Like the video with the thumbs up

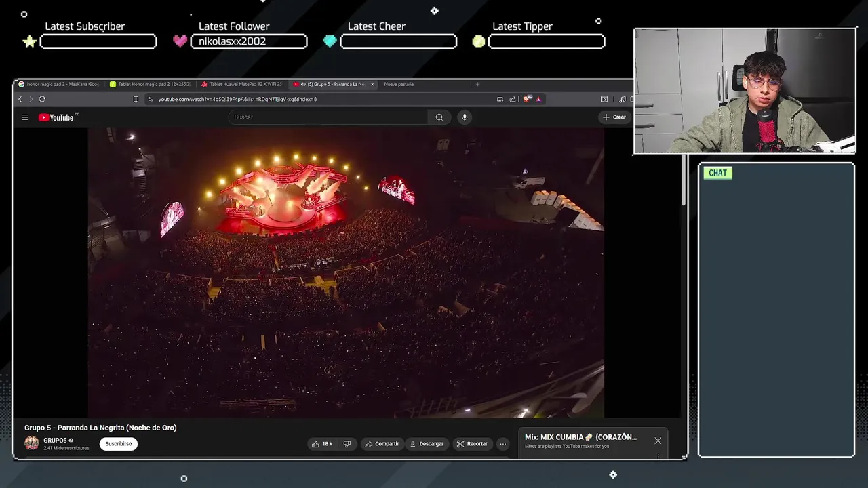(x=321, y=444)
